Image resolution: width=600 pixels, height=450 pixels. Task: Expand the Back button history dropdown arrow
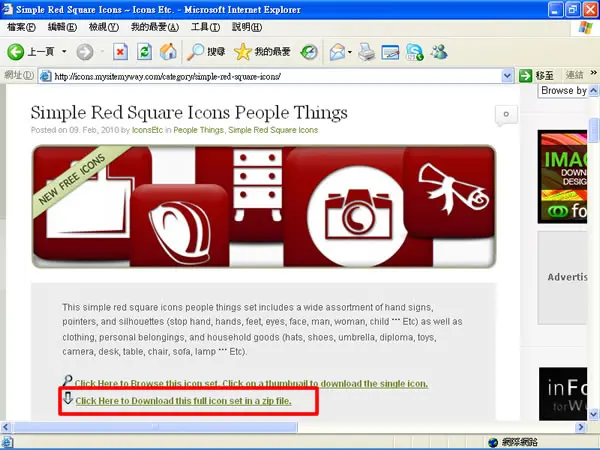pyautogui.click(x=64, y=51)
